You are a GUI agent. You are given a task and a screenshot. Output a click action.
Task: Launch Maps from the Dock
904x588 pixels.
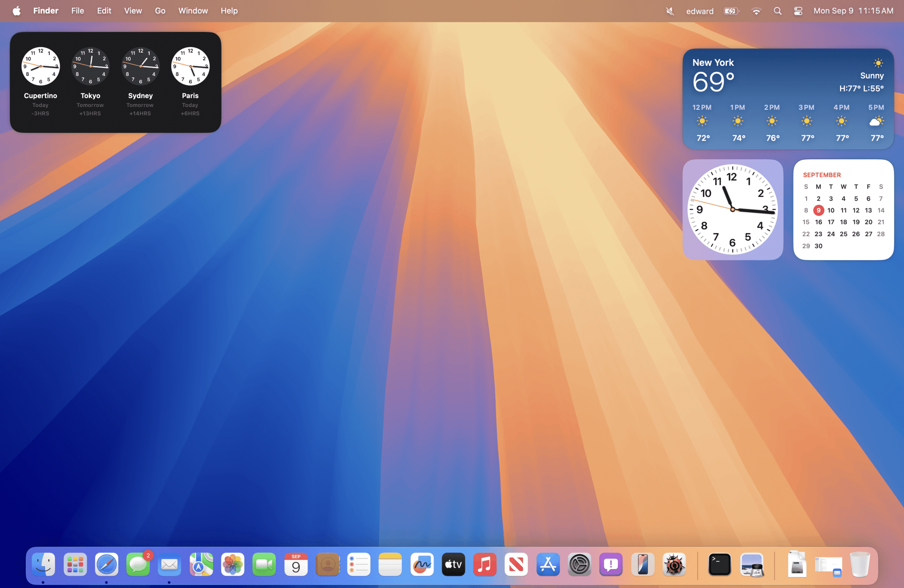[x=201, y=564]
